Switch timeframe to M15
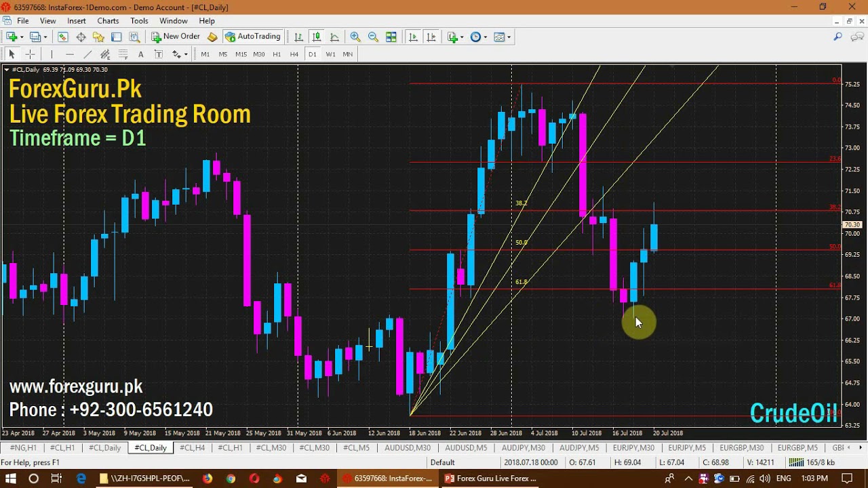The width and height of the screenshot is (868, 488). [241, 54]
